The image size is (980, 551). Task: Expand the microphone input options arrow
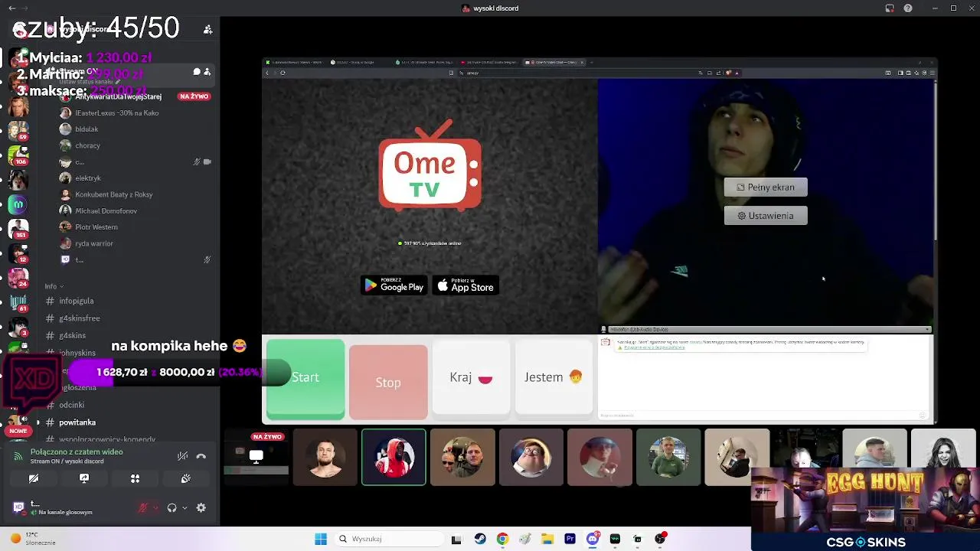click(x=155, y=507)
